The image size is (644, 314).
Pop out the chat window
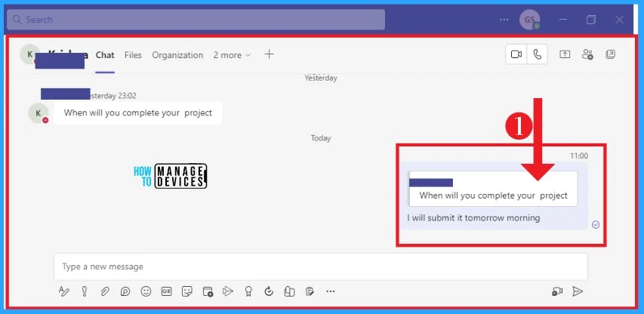tap(610, 54)
